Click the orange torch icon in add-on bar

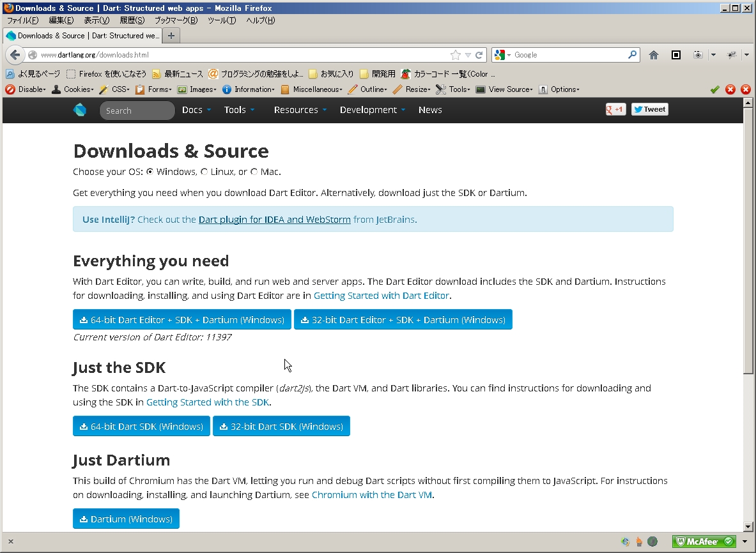(639, 542)
